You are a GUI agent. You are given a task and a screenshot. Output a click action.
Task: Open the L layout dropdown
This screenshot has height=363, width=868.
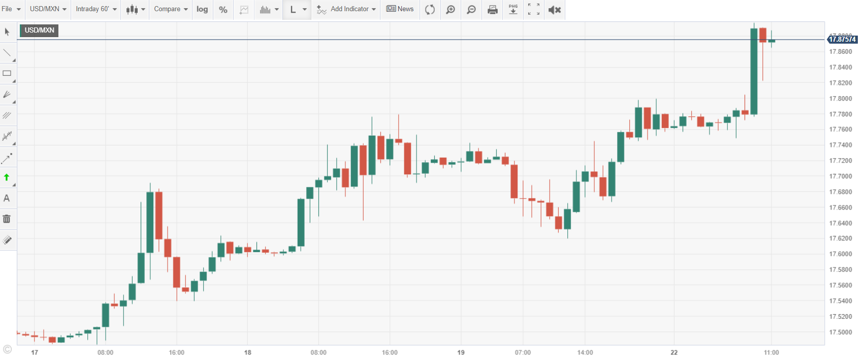click(x=298, y=10)
